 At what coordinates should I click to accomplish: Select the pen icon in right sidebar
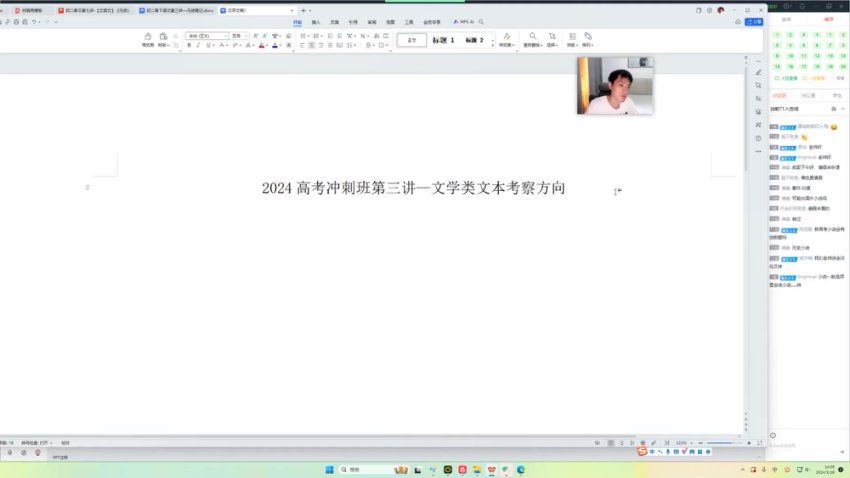(759, 72)
